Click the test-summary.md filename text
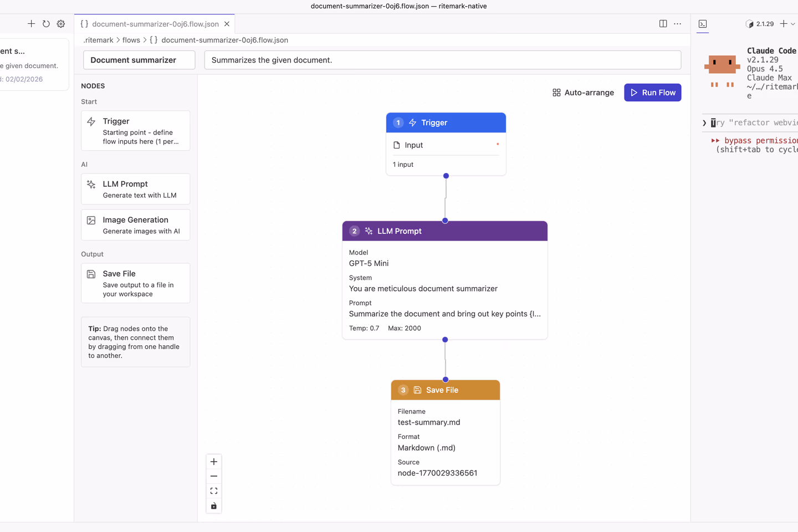798x532 pixels. [429, 422]
